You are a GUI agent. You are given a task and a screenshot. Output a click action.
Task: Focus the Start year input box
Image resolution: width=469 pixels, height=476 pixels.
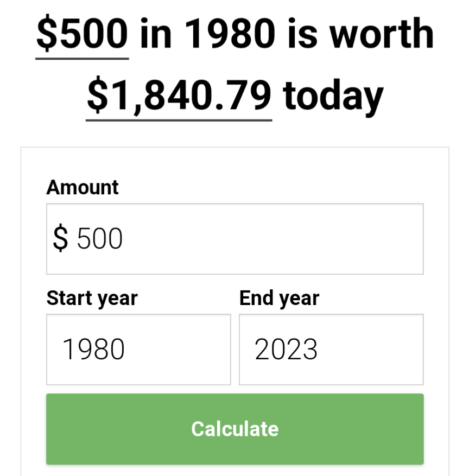click(138, 350)
